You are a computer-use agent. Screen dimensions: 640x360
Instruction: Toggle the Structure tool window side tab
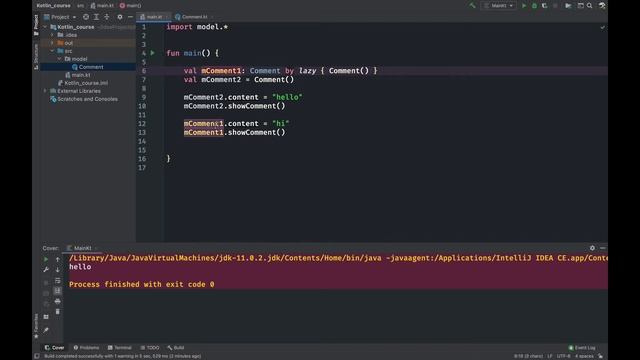[36, 57]
